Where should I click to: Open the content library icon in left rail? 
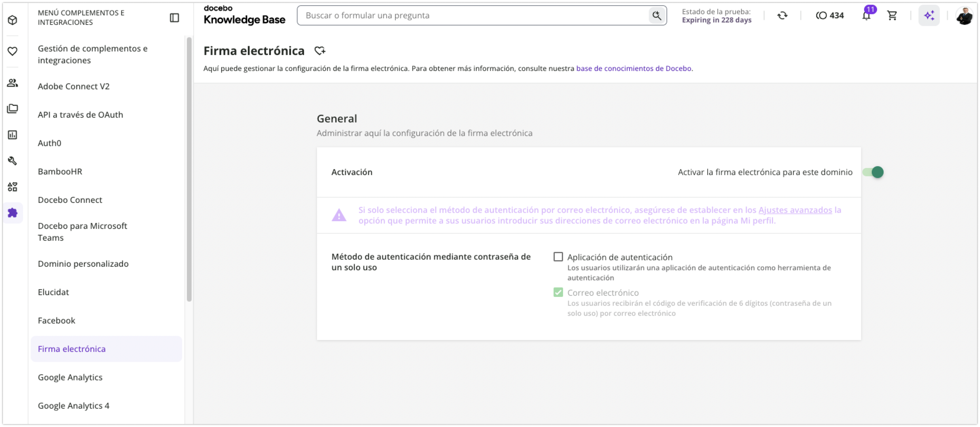click(x=12, y=109)
